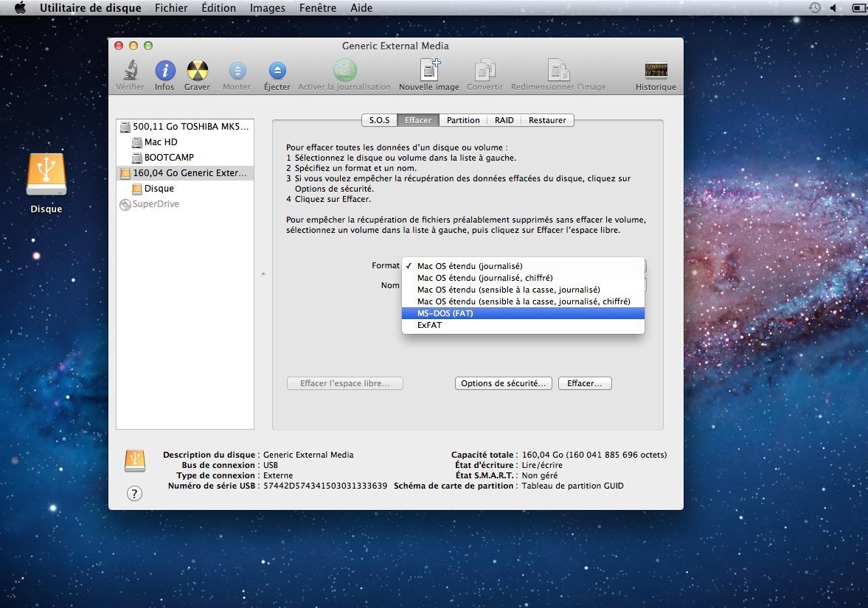Choose Mac OS étendu (journalisé) format

click(523, 266)
